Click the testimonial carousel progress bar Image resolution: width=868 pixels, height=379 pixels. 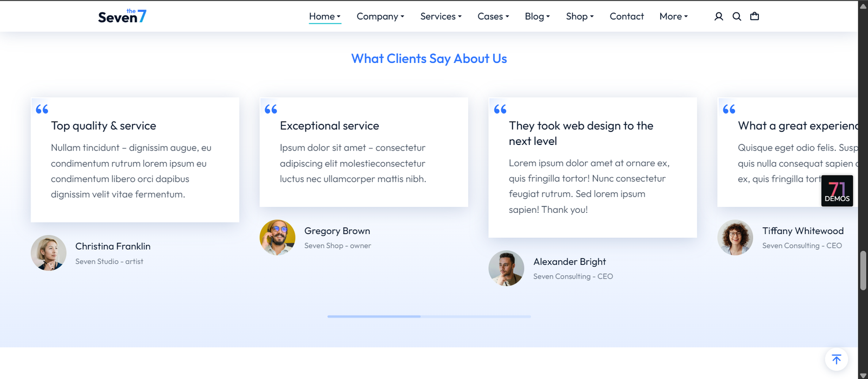429,316
